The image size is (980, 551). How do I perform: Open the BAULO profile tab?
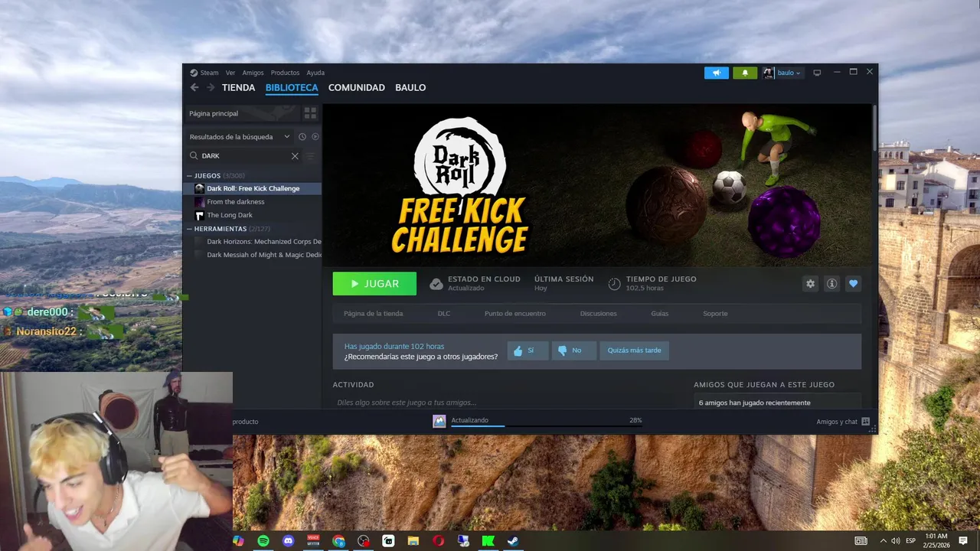point(410,87)
